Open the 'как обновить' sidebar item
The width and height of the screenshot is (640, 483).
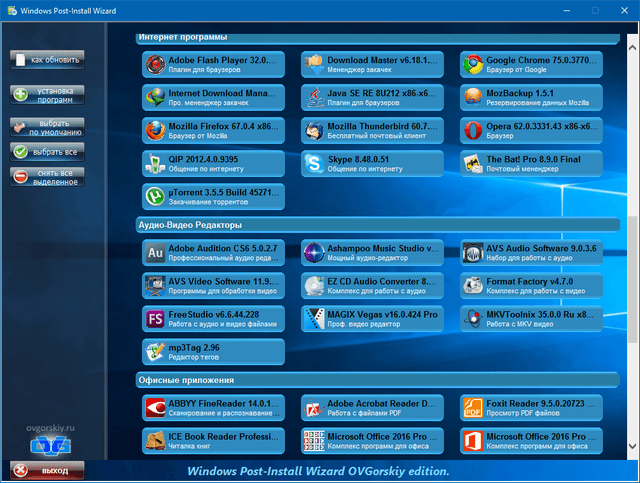48,60
